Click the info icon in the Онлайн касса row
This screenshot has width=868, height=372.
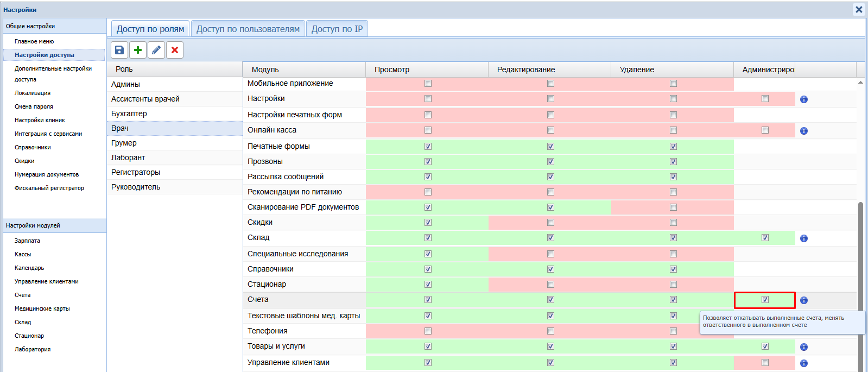click(x=804, y=131)
